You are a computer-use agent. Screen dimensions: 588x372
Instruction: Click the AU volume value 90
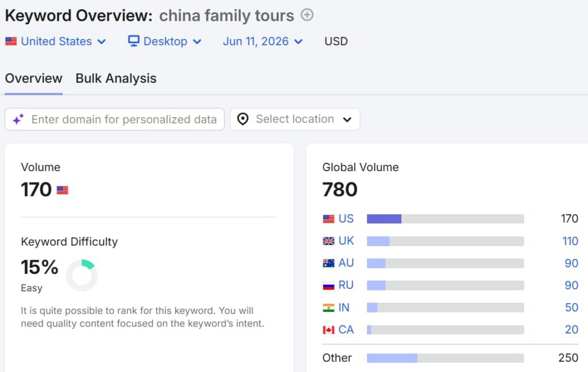tap(571, 263)
